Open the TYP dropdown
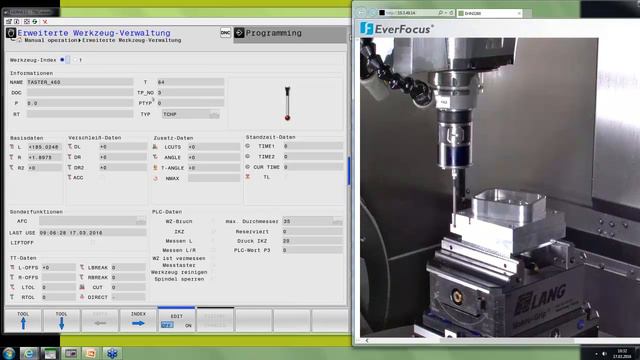The width and height of the screenshot is (640, 360). coord(214,114)
